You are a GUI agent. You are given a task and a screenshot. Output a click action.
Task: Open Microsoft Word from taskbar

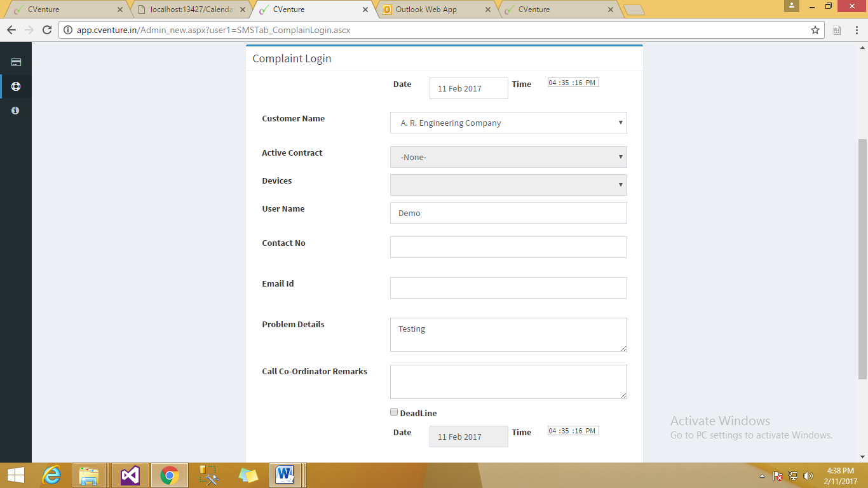tap(286, 475)
